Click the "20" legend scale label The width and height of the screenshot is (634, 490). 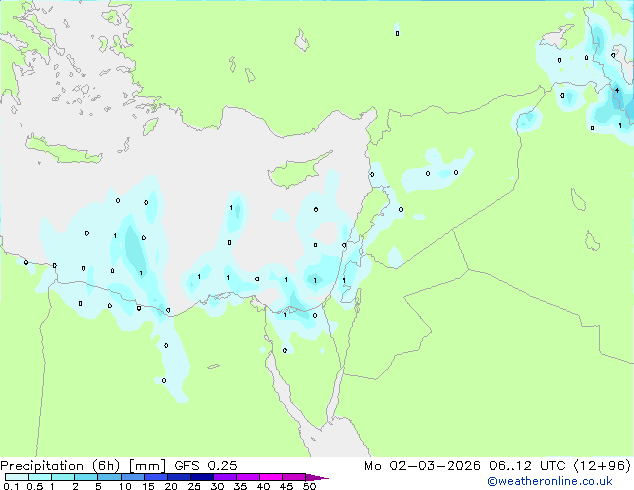coord(171,486)
